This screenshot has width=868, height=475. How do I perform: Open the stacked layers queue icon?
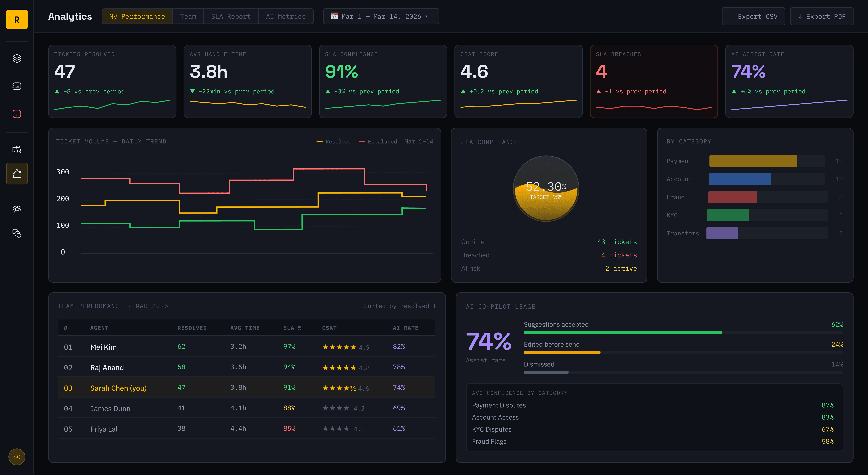17,59
